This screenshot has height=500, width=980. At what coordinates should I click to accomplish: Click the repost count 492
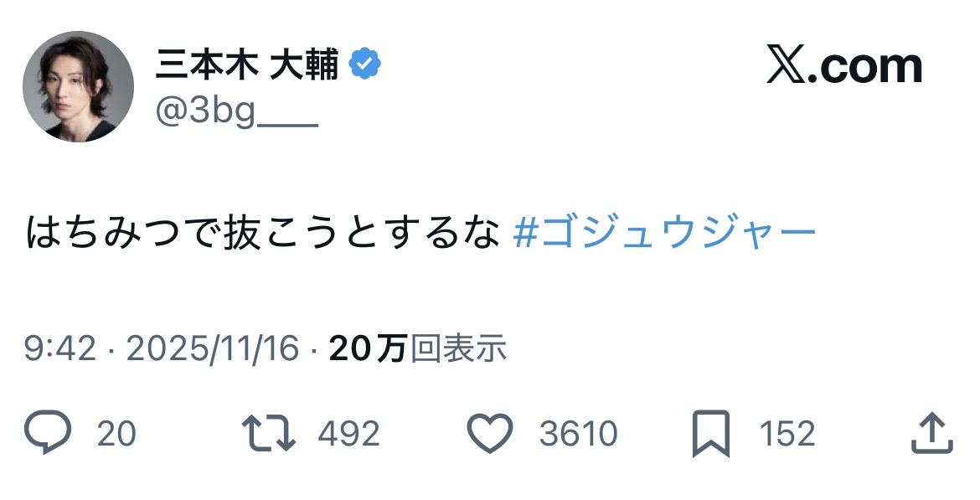click(x=348, y=435)
